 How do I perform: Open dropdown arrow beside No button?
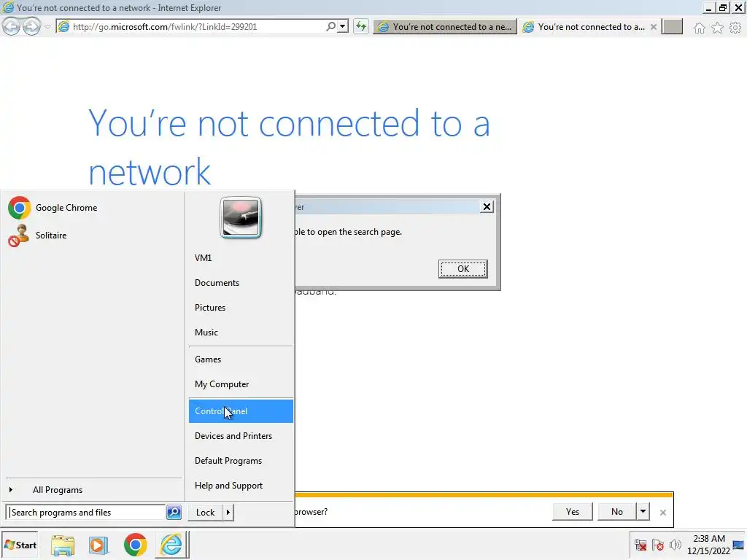(643, 511)
